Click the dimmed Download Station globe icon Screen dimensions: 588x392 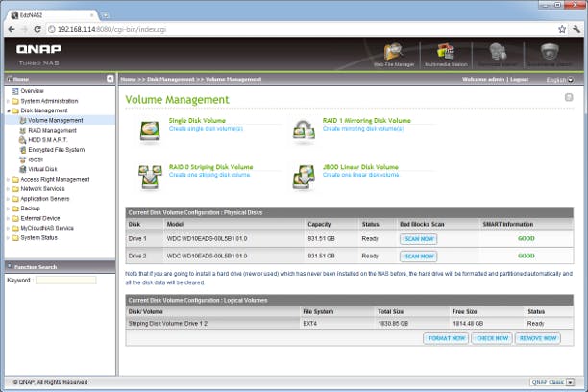tap(498, 52)
